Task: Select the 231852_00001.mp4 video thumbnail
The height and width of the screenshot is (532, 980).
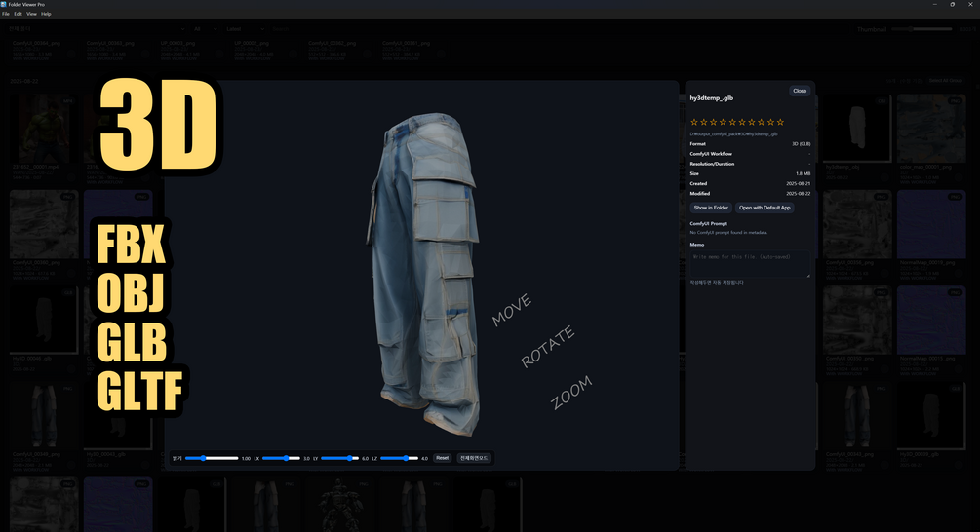Action: coord(45,129)
